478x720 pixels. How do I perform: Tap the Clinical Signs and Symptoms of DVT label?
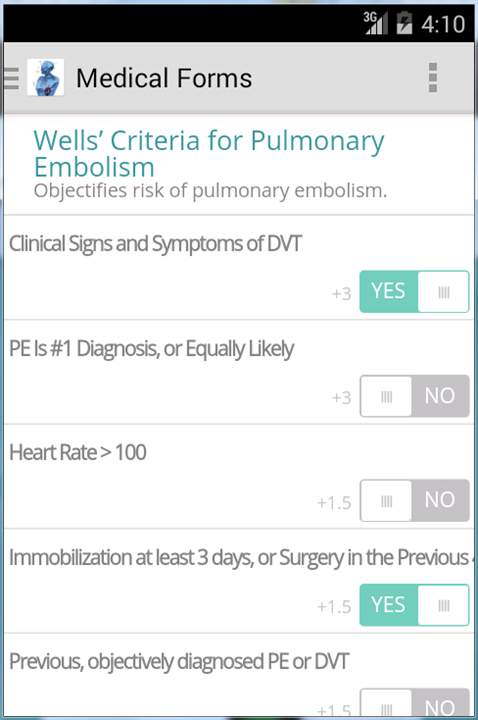156,244
